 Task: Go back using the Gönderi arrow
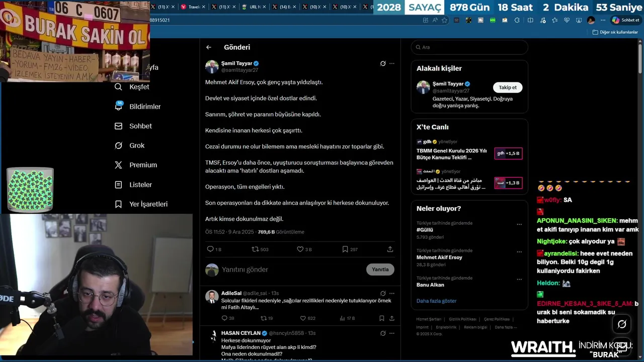click(x=209, y=47)
